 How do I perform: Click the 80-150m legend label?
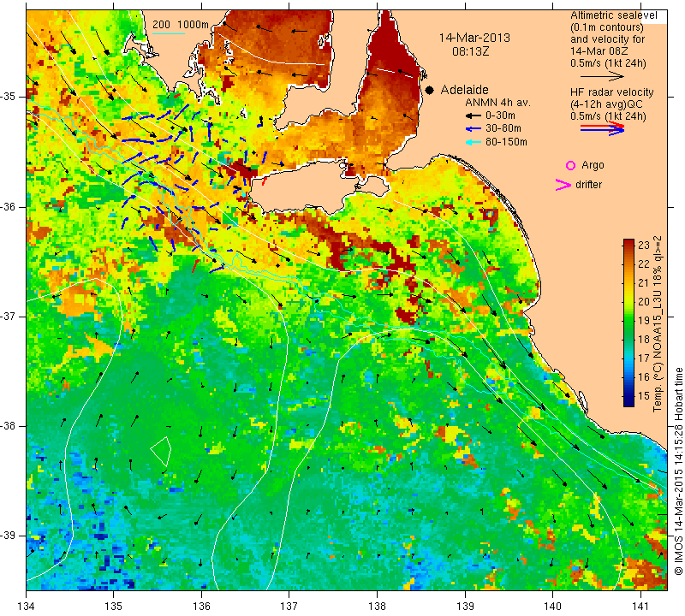coord(506,142)
